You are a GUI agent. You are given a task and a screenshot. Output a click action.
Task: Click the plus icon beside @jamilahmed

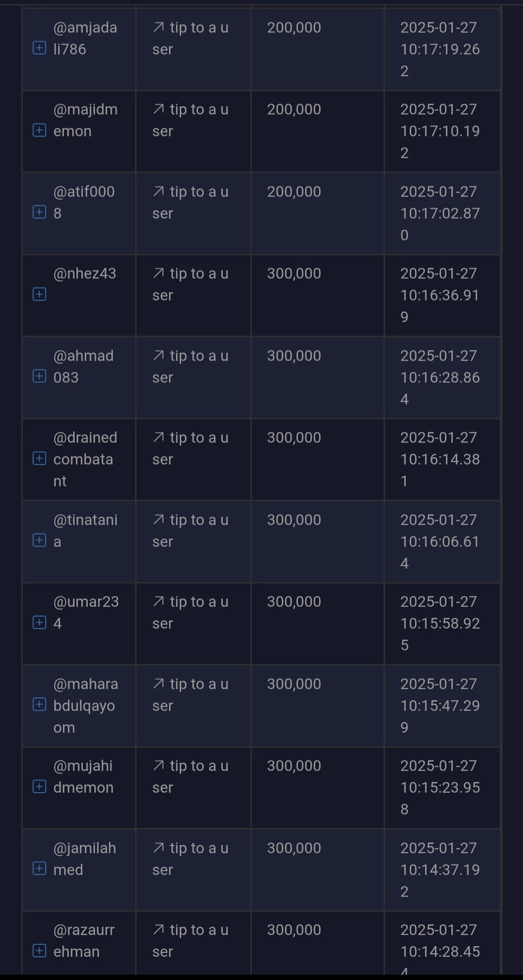[39, 868]
